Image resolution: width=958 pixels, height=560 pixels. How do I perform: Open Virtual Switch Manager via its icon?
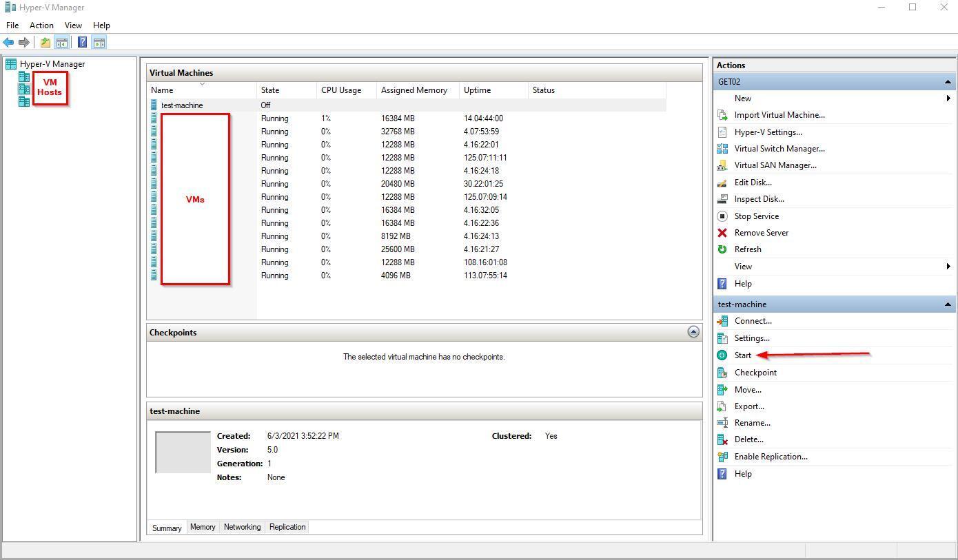coord(722,149)
